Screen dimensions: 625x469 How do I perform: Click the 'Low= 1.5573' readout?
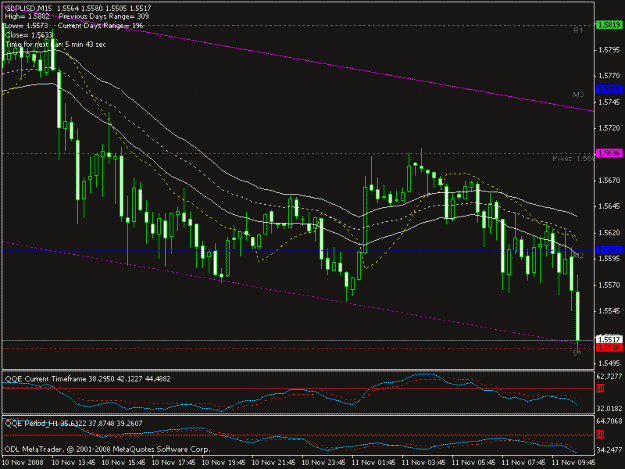[26, 26]
